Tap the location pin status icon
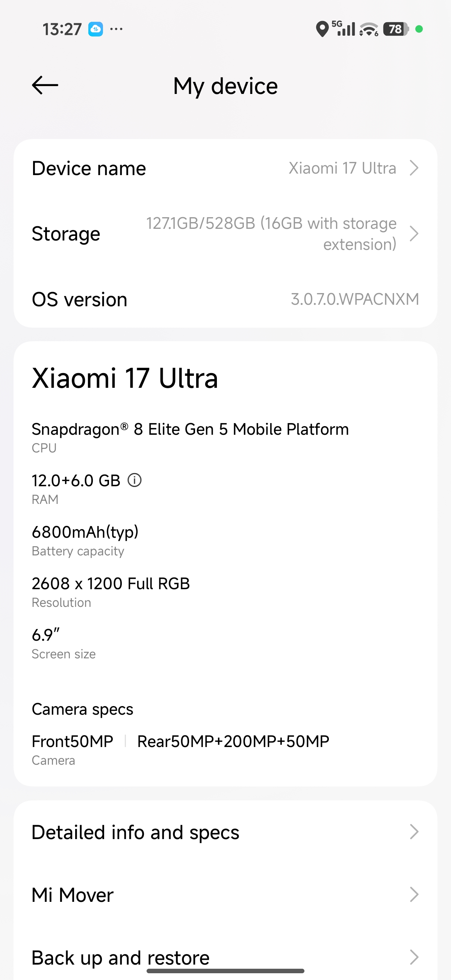Viewport: 451px width, 980px height. 322,29
